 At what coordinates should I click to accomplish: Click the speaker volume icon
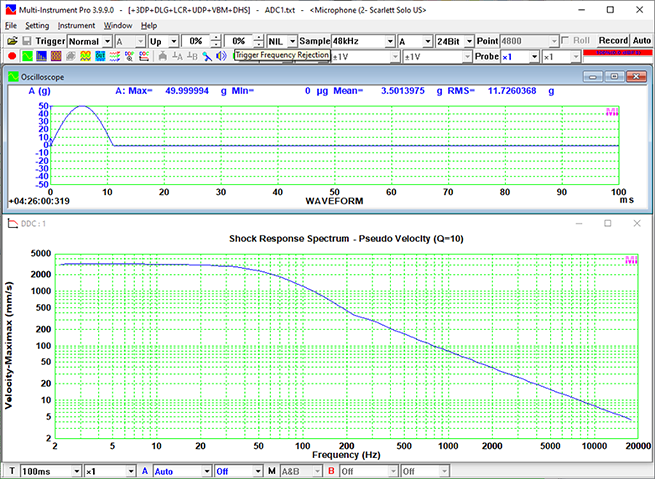221,56
